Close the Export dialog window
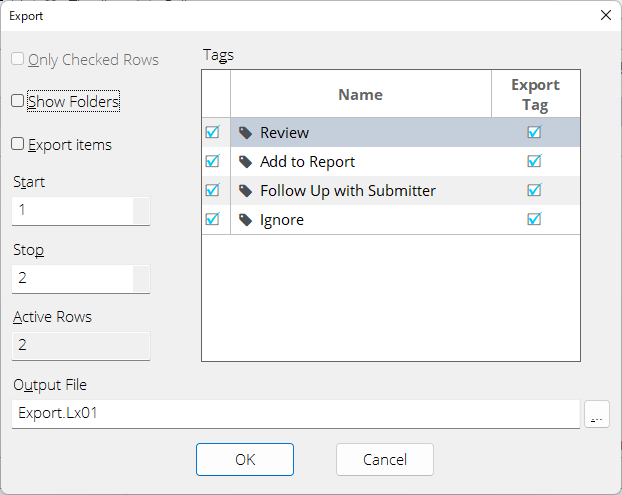The height and width of the screenshot is (495, 622). [x=605, y=15]
